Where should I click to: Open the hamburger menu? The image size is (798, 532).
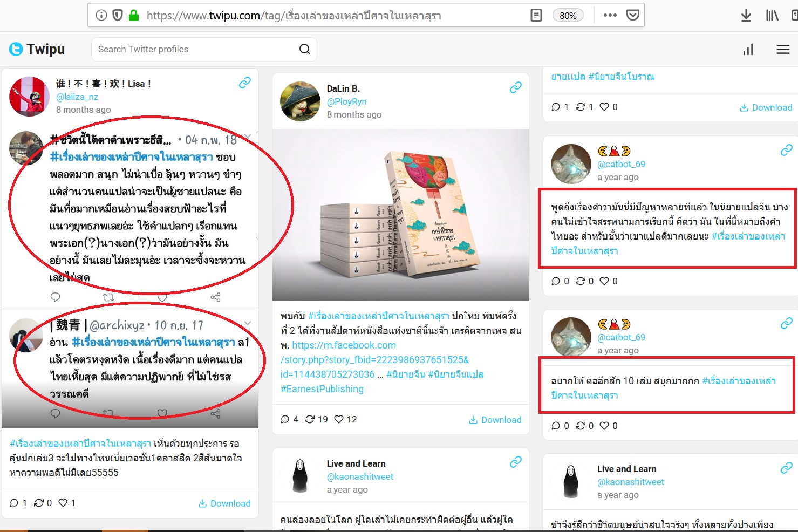[783, 50]
